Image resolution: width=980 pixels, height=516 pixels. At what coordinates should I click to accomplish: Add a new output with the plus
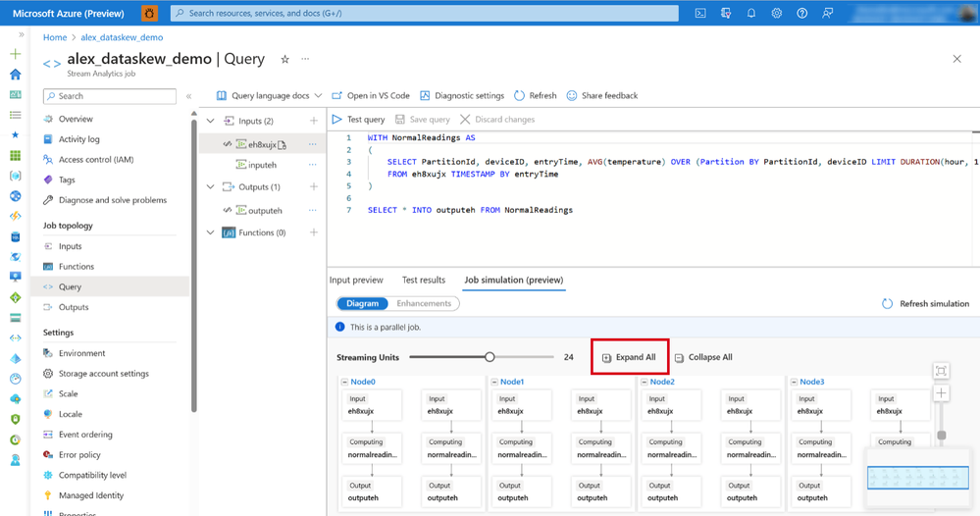click(314, 186)
